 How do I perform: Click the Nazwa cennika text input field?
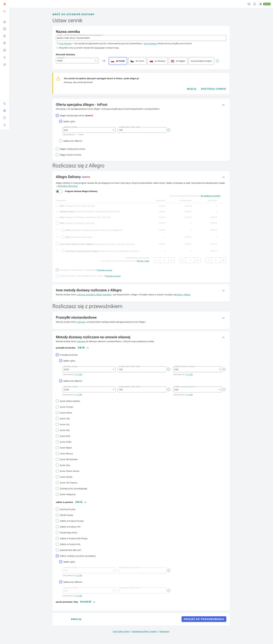[x=141, y=38]
